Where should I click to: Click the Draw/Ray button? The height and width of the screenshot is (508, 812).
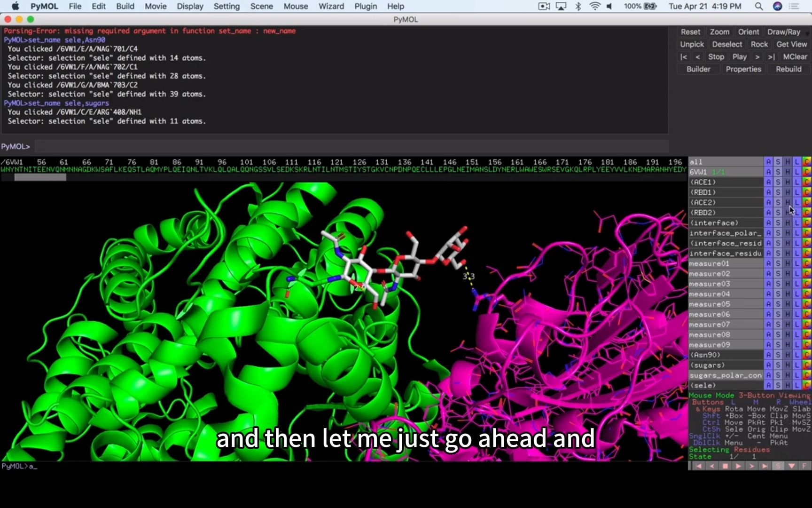[x=784, y=32]
